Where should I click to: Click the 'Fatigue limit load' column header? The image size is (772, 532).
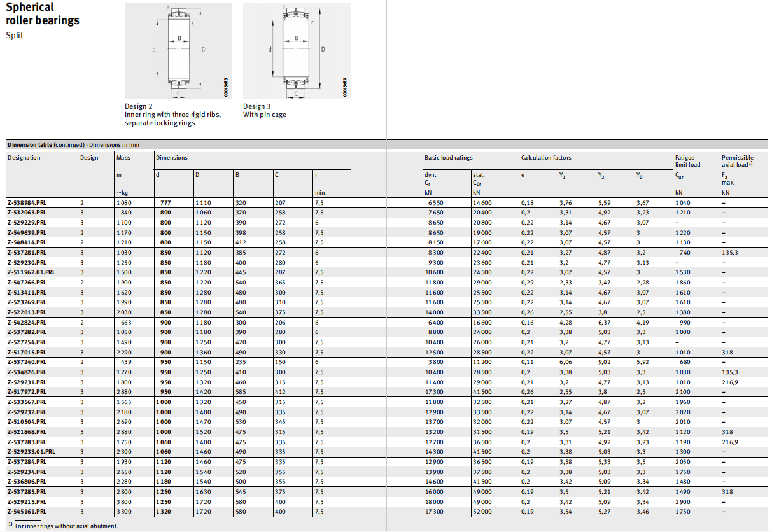[688, 161]
